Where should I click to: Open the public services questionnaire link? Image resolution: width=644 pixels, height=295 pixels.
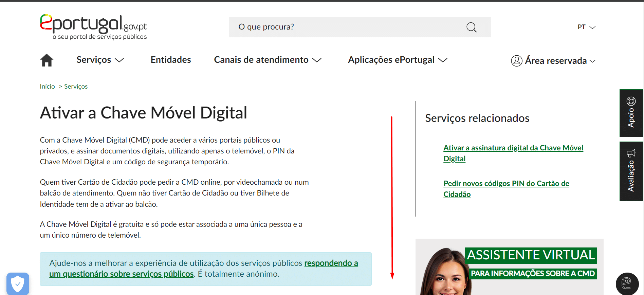click(204, 269)
